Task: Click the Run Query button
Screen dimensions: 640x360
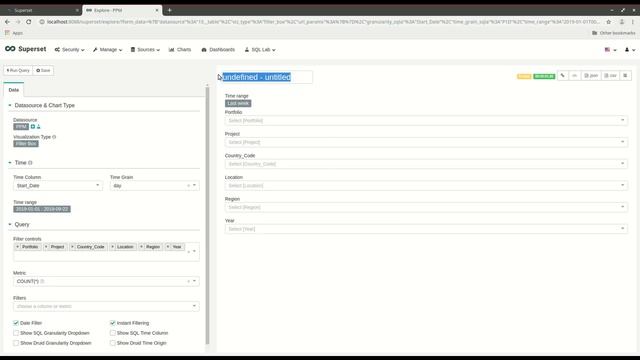Action: [18, 70]
